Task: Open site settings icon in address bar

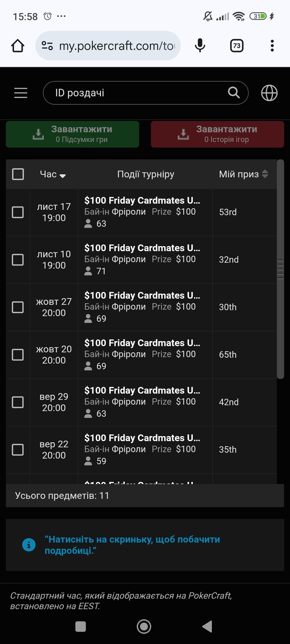Action: click(47, 46)
